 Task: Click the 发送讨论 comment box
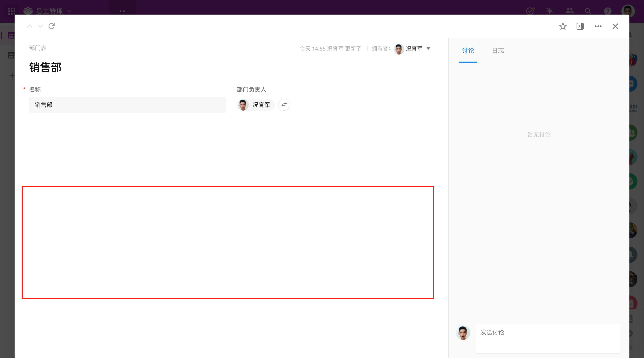pyautogui.click(x=548, y=339)
